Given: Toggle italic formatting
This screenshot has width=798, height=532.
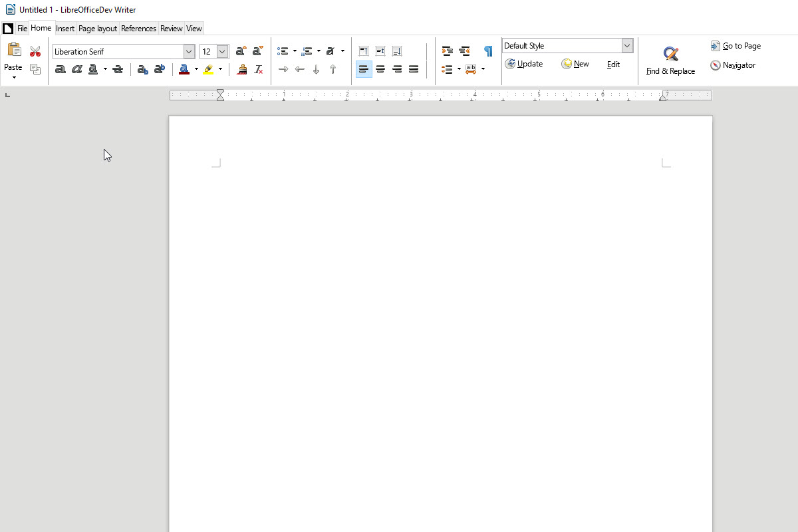Looking at the screenshot, I should click(x=77, y=68).
